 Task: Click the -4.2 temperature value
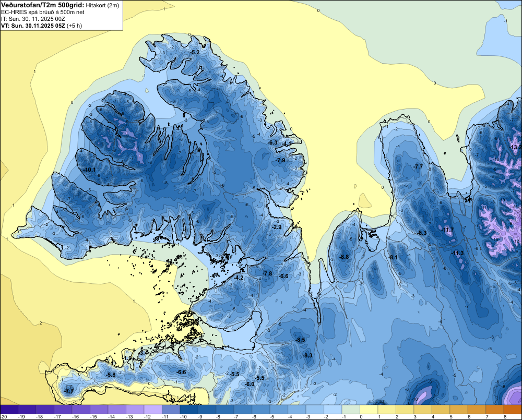(x=239, y=278)
